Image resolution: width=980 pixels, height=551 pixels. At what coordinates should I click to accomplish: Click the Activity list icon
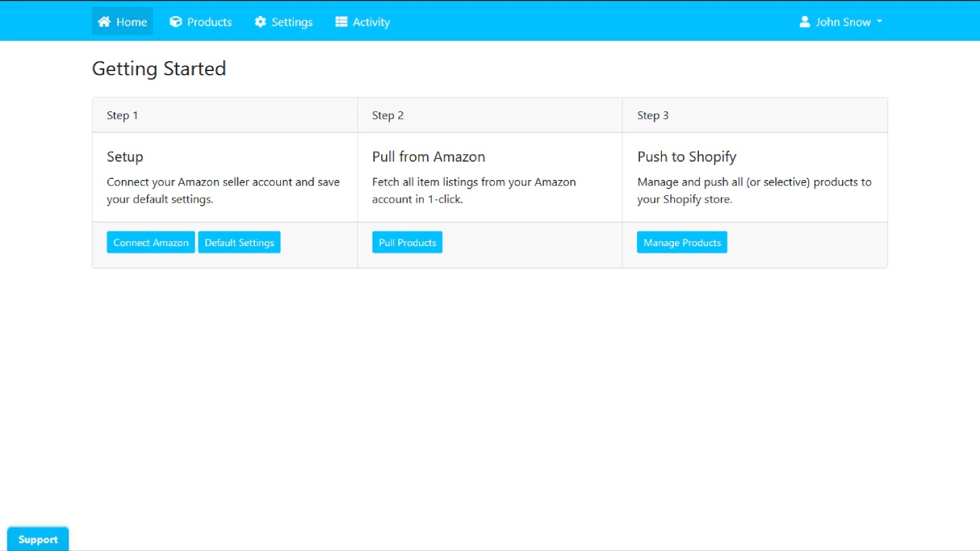pos(341,22)
